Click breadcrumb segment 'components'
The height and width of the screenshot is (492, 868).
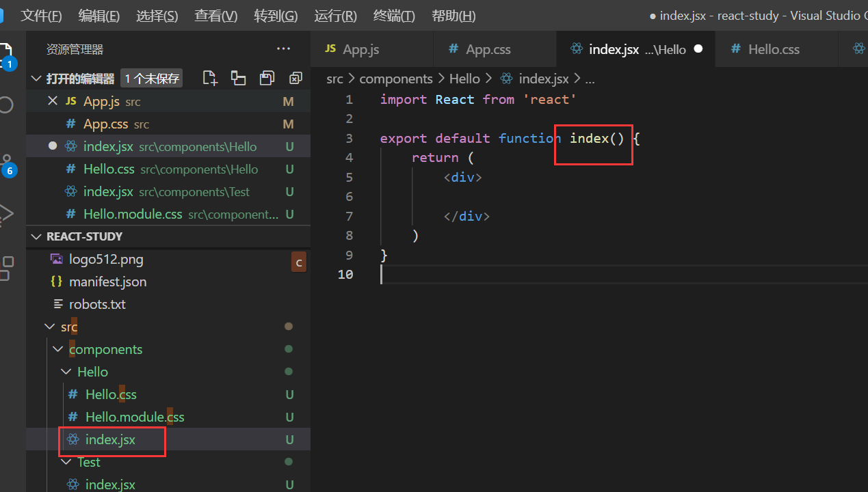[396, 79]
